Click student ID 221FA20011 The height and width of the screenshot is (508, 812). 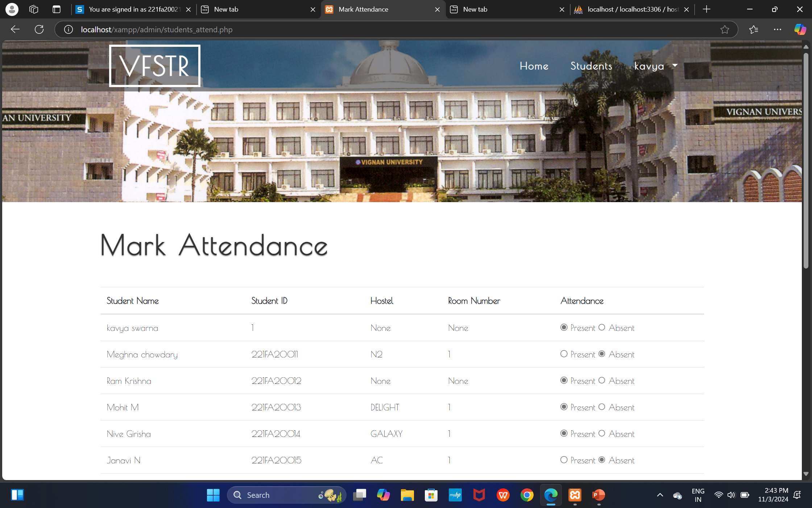click(x=275, y=354)
